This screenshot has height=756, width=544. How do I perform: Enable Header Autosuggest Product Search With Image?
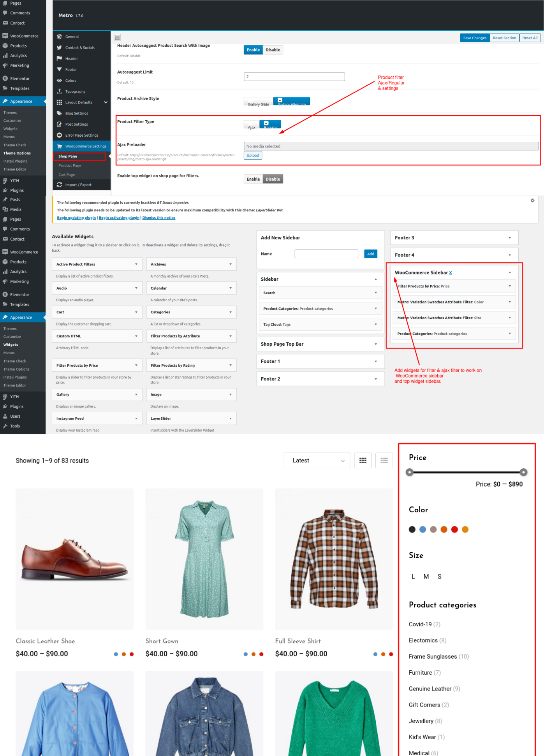pyautogui.click(x=253, y=50)
